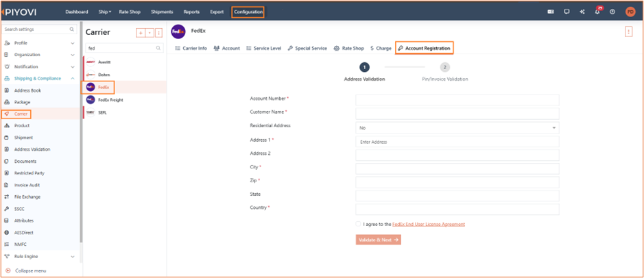
Task: Click the Restricted Party sidebar icon
Action: 7,173
